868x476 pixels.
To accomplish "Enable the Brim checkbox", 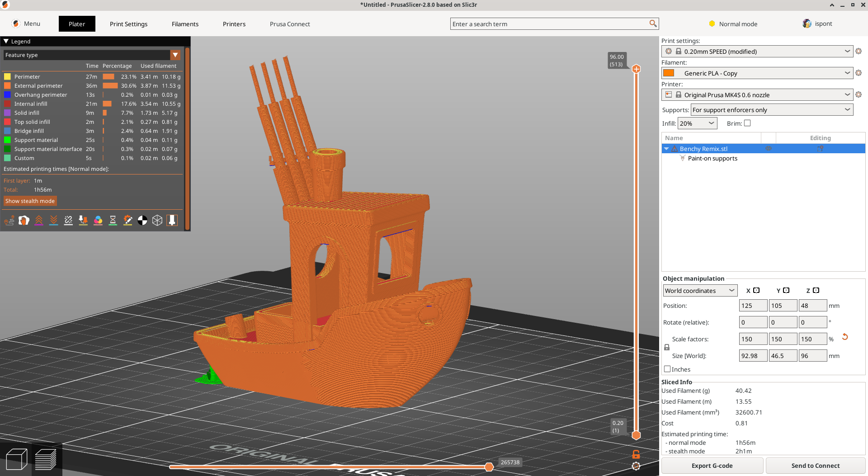I will tap(747, 123).
